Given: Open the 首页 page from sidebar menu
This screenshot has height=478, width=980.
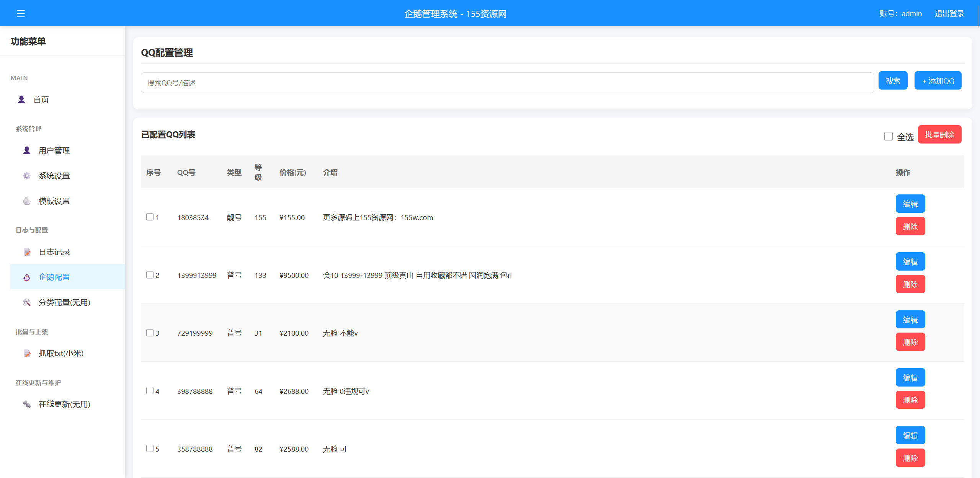Looking at the screenshot, I should [41, 99].
